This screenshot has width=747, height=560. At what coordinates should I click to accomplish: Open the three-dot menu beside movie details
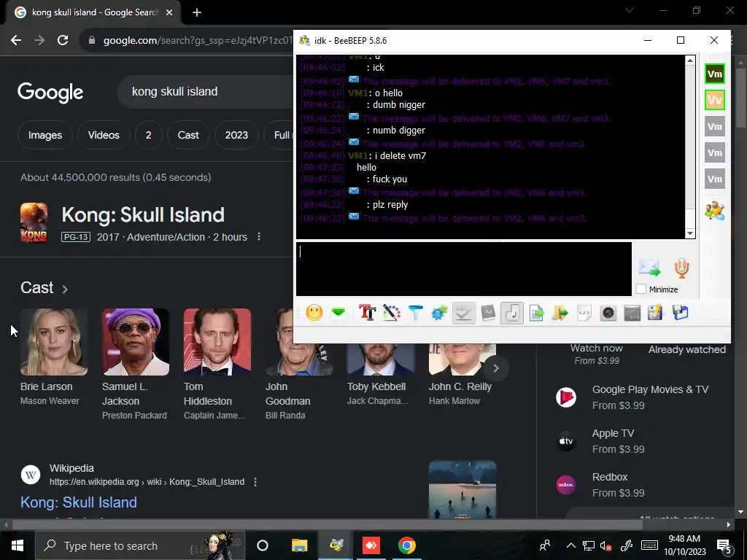(x=259, y=237)
